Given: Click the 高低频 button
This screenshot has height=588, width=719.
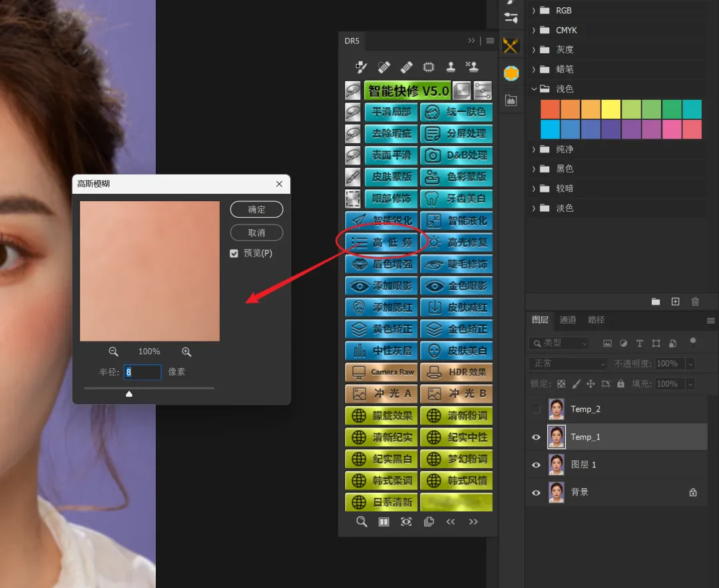Looking at the screenshot, I should (x=381, y=242).
